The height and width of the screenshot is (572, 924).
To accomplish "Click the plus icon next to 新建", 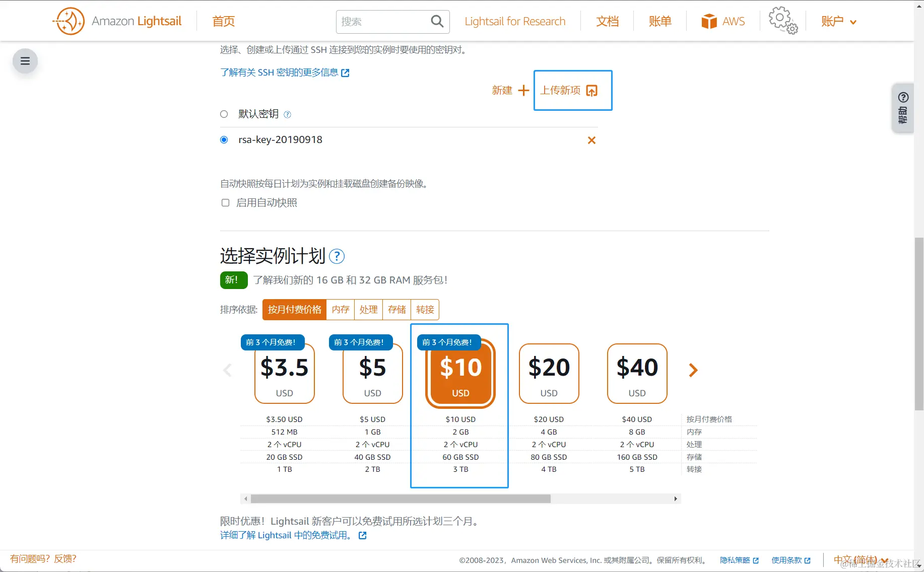I will tap(523, 90).
